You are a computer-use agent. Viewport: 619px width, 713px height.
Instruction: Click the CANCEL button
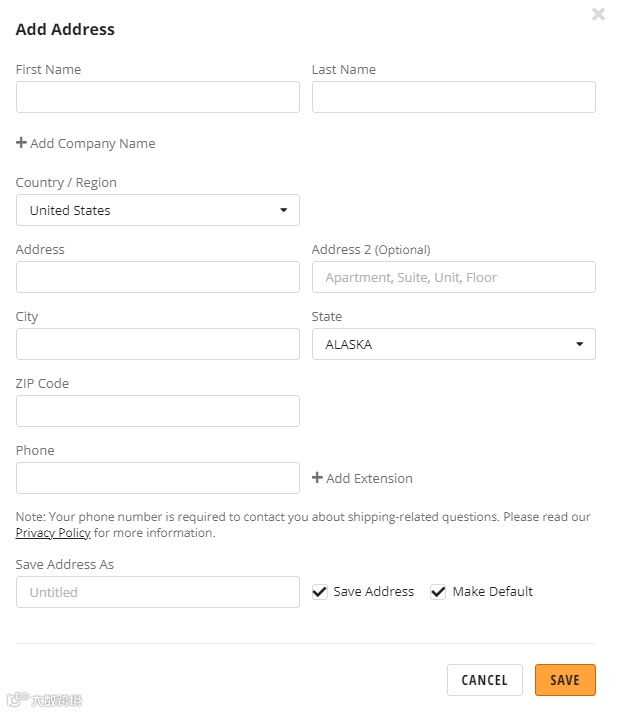(484, 680)
